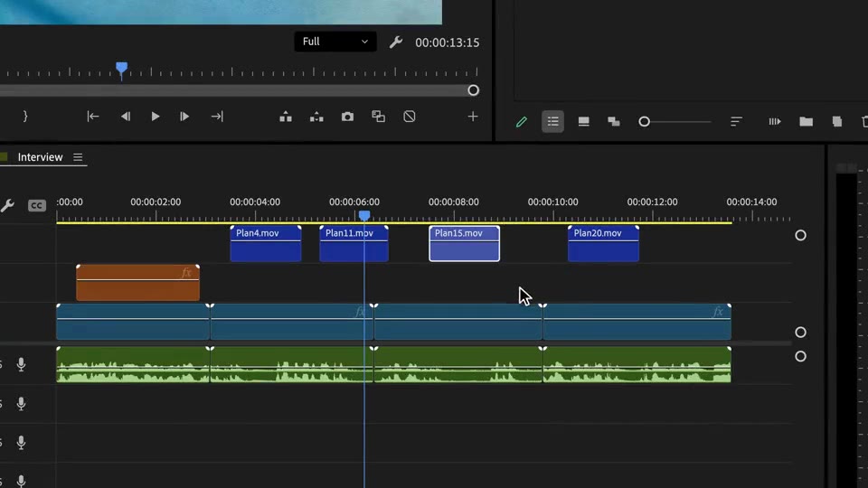
Task: Click the timeline playhead handle
Action: point(364,215)
